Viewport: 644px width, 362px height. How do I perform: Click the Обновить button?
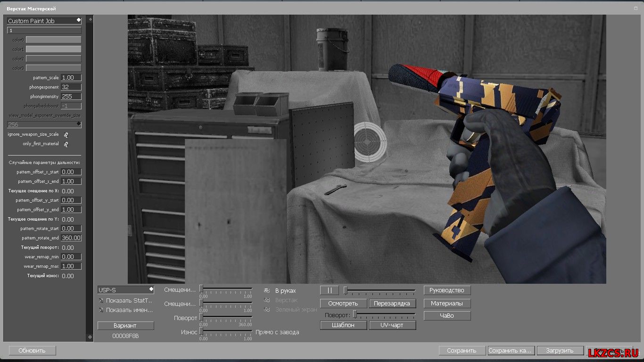tap(32, 351)
